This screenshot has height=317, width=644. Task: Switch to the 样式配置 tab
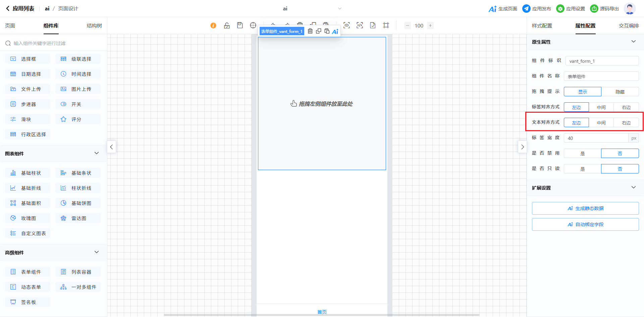pyautogui.click(x=542, y=26)
